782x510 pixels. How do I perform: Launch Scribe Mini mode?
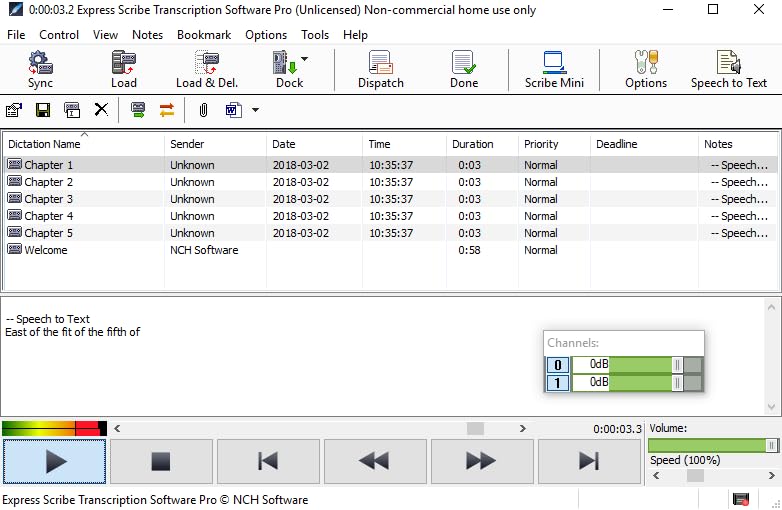[554, 70]
